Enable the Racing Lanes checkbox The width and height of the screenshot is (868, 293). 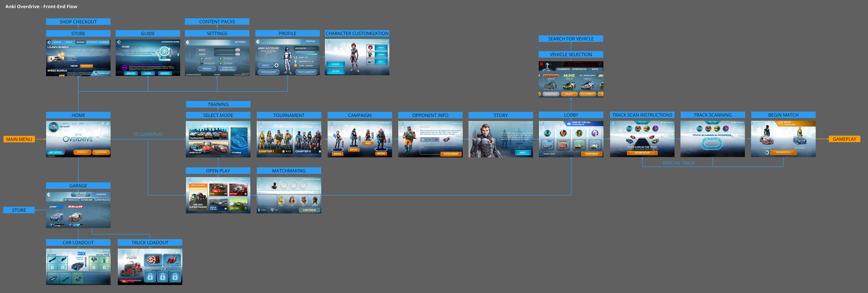(202, 63)
